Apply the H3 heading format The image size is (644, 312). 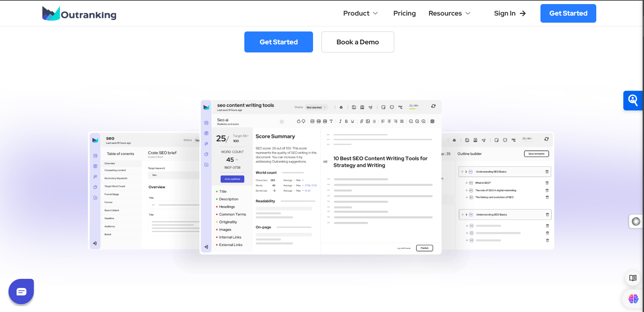coord(325,121)
